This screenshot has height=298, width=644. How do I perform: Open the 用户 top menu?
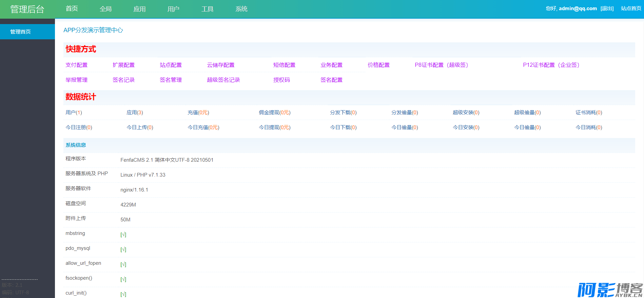[174, 9]
